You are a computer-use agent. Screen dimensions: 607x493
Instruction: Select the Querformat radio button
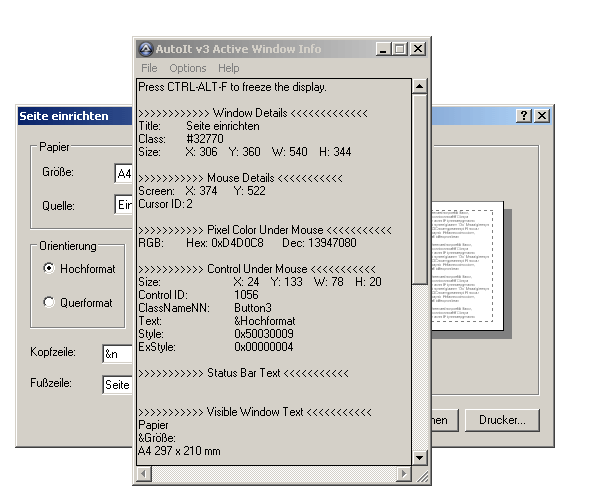[49, 302]
